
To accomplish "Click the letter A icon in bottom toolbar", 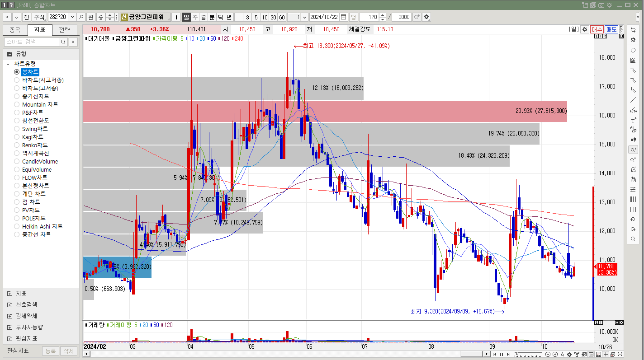I will 562,355.
